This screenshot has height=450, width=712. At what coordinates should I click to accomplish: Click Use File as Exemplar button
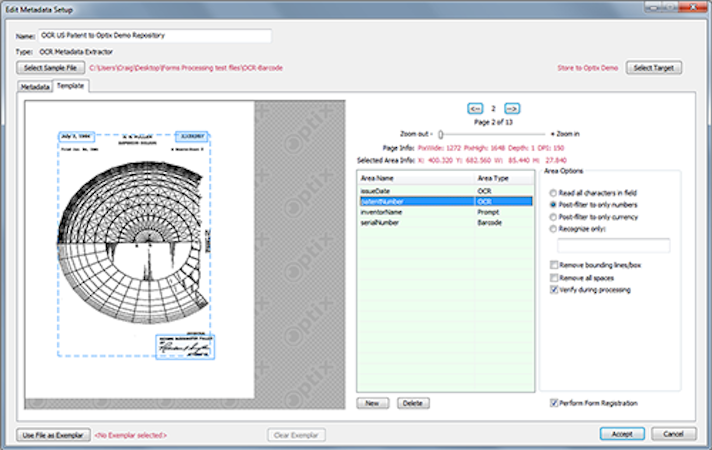click(53, 435)
